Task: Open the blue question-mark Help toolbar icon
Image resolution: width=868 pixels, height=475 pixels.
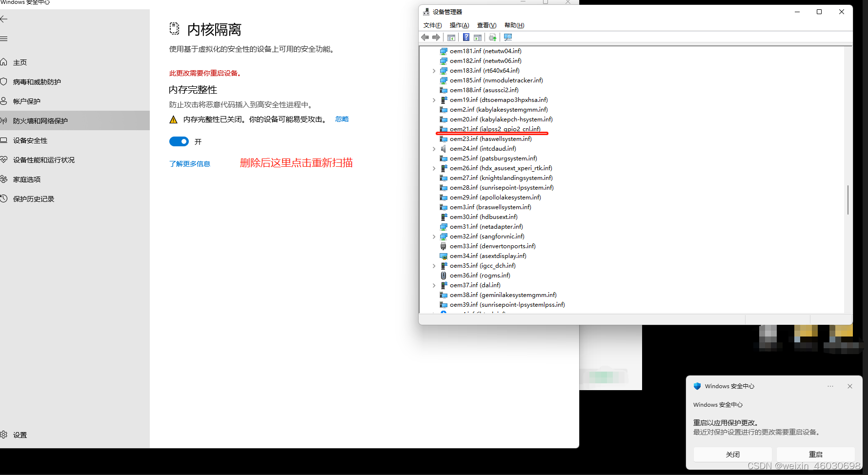Action: coord(466,38)
